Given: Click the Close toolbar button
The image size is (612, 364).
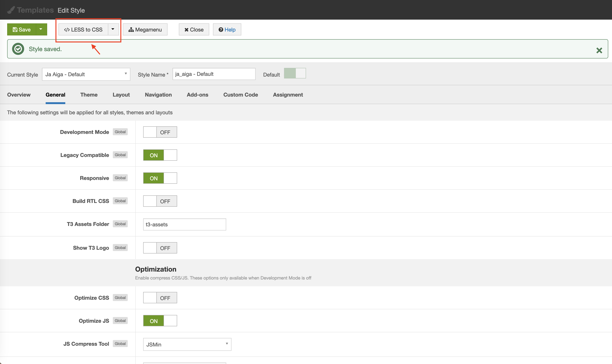Looking at the screenshot, I should click(194, 30).
